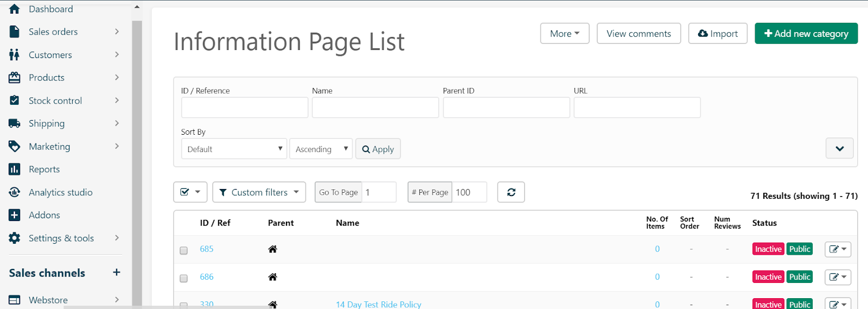Open the Custom filters dropdown
This screenshot has width=868, height=309.
click(259, 192)
